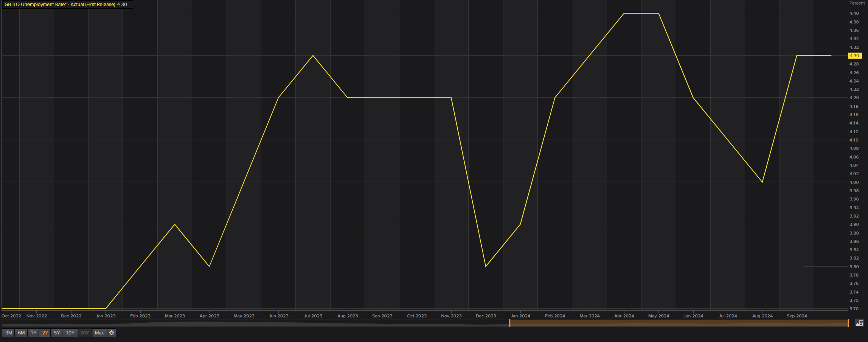
Task: Click the Oct-2022 date label
Action: click(x=11, y=316)
